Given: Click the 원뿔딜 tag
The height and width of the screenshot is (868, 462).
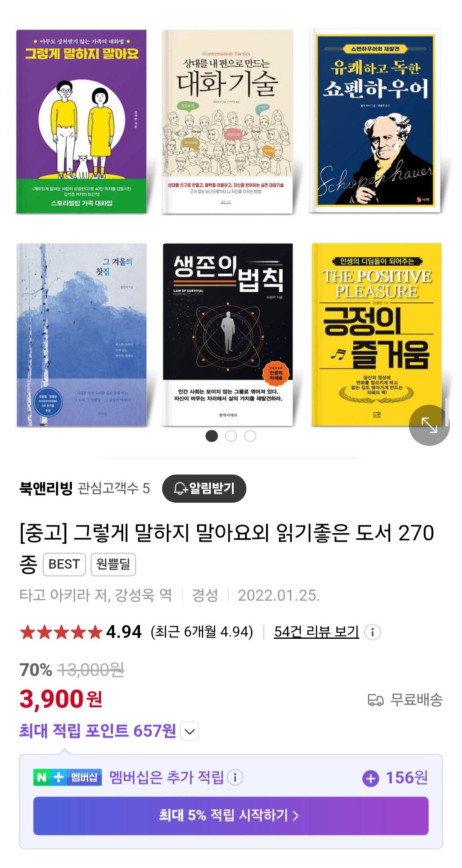Looking at the screenshot, I should point(113,564).
